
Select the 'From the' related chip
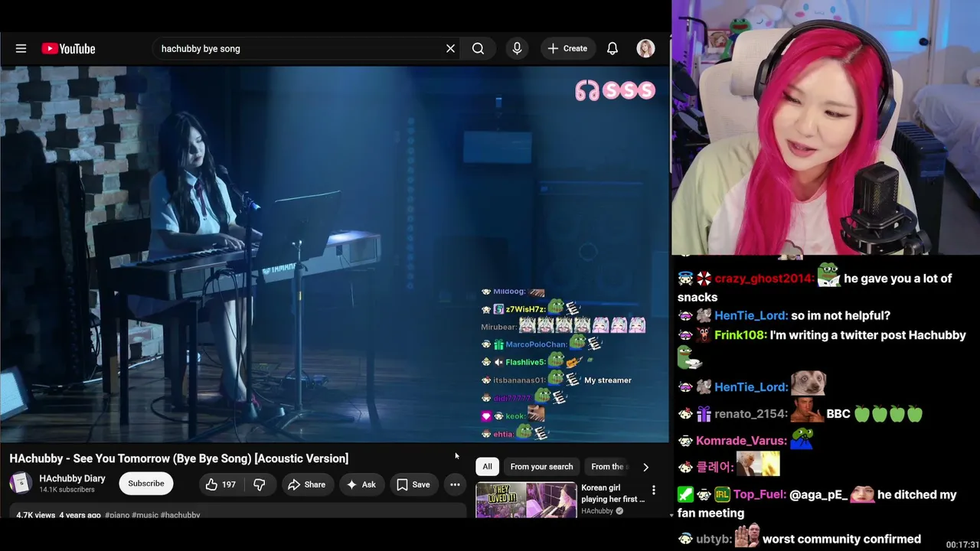610,467
